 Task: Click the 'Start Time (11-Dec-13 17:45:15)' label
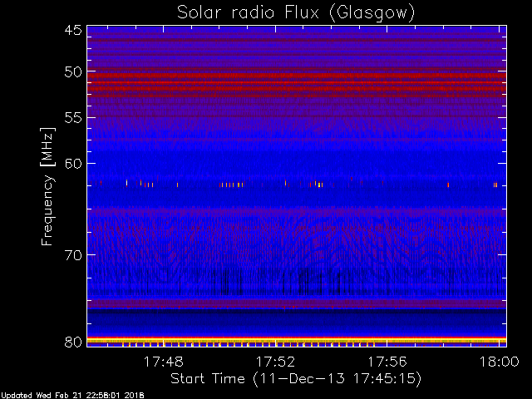(296, 379)
